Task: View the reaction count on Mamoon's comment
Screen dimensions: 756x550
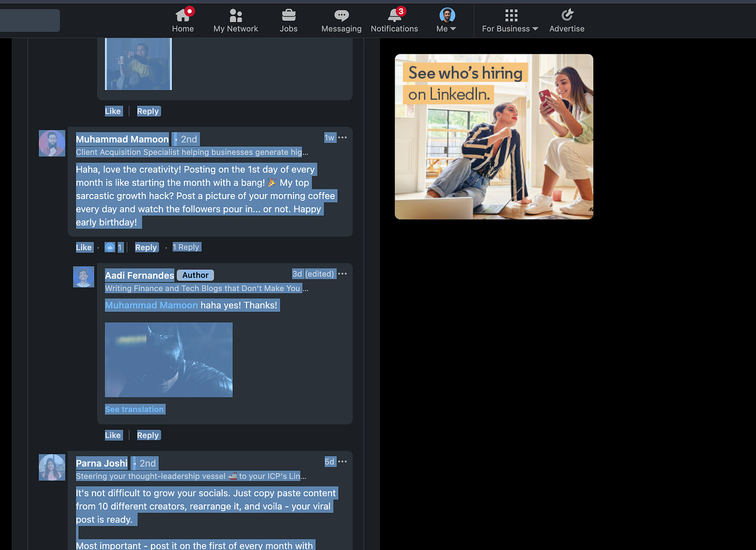Action: coord(114,247)
